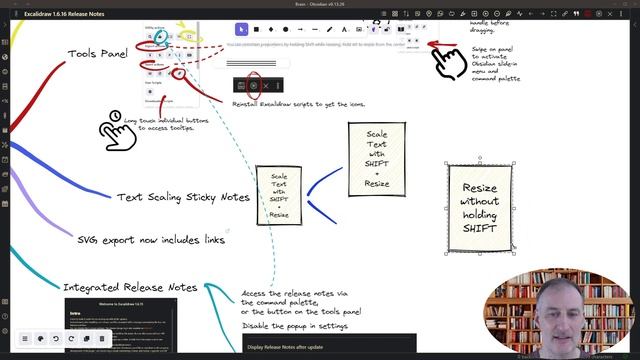Open the more options vertical dots menu
Image resolution: width=640 pixels, height=360 pixels.
[x=621, y=14]
